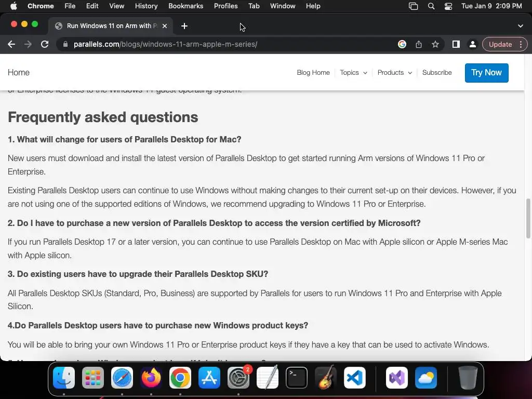
Task: Click the browser forward arrow
Action: 28,44
